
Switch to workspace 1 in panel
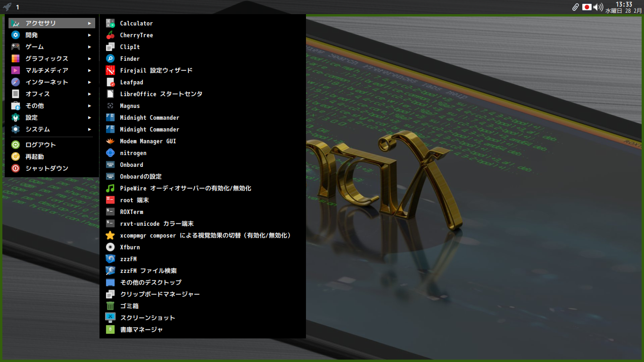tap(17, 7)
